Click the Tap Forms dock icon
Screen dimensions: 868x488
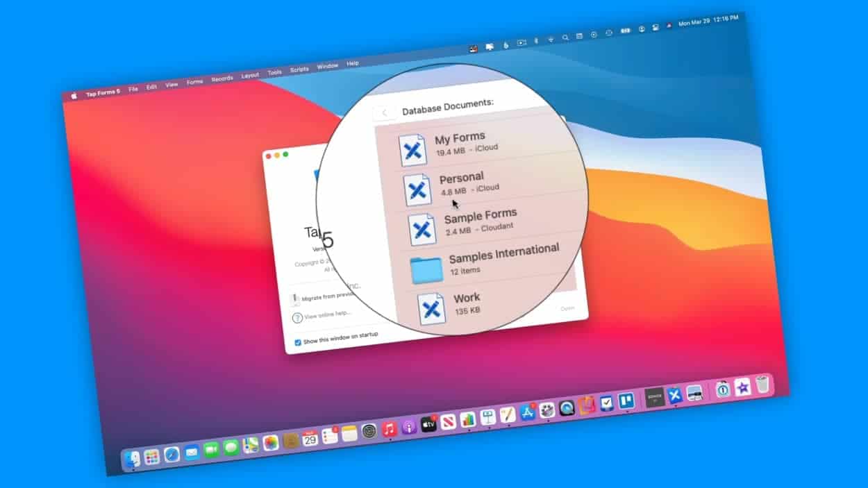(x=674, y=396)
